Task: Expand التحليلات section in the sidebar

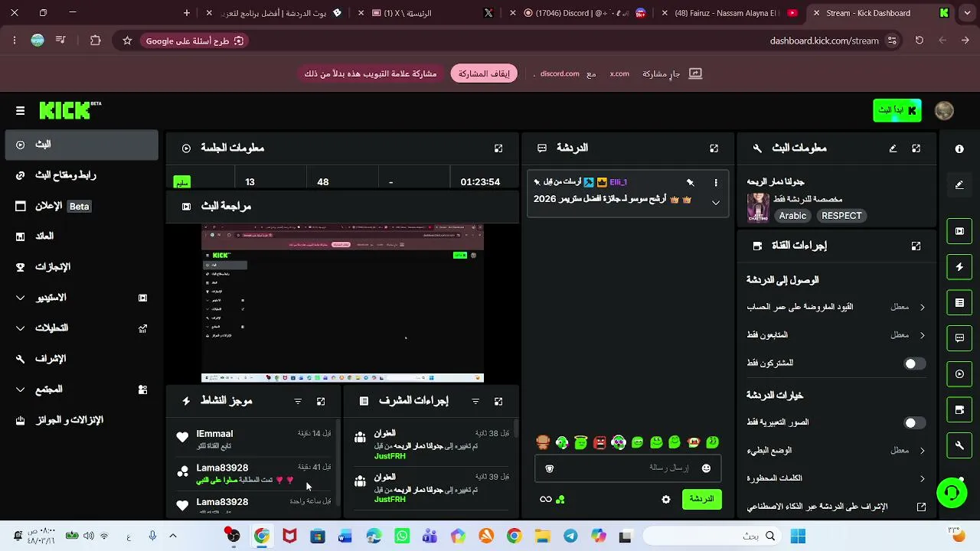Action: click(81, 328)
